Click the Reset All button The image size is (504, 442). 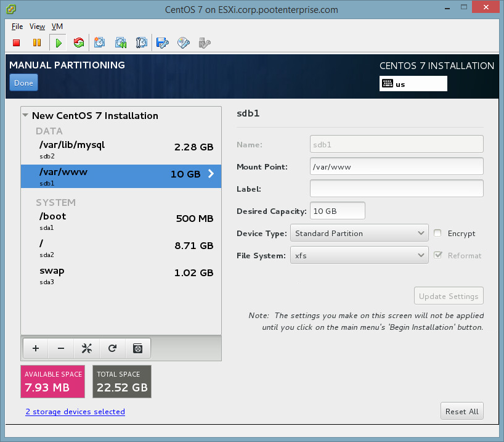[x=461, y=411]
